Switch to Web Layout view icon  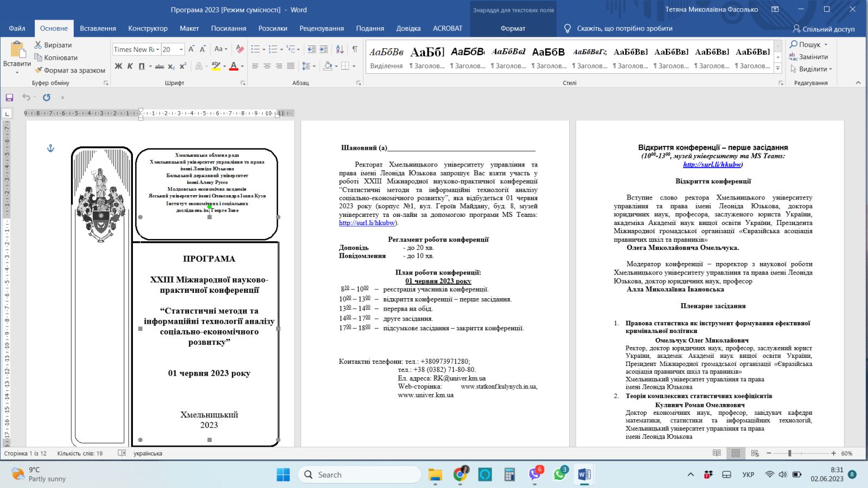tap(755, 453)
